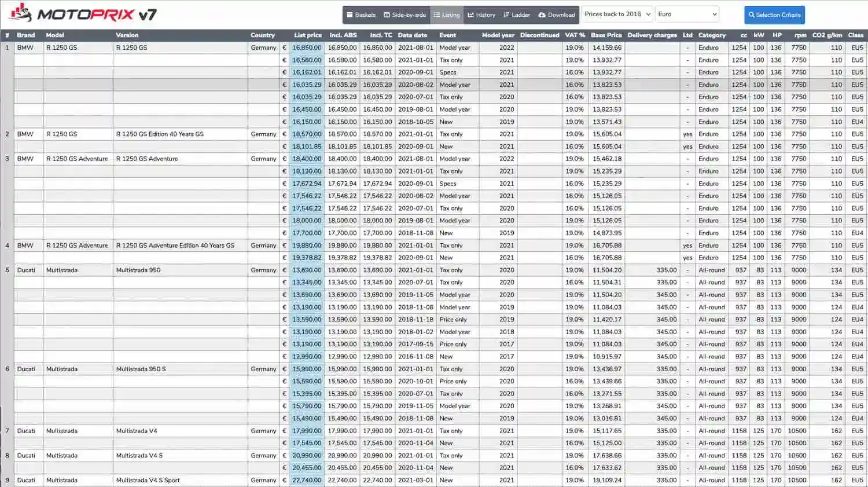This screenshot has height=487, width=868.
Task: Click the CO2 g/km column header
Action: point(827,35)
